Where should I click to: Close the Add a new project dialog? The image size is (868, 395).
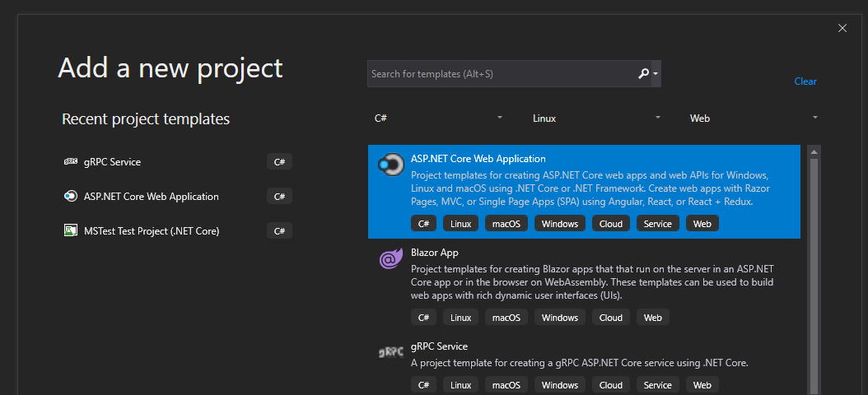coord(842,28)
